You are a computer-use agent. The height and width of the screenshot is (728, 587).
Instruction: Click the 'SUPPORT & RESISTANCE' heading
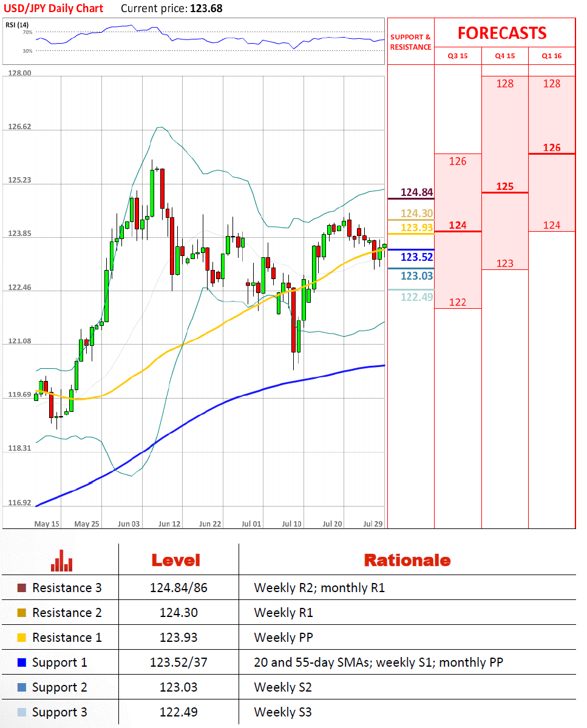point(410,42)
